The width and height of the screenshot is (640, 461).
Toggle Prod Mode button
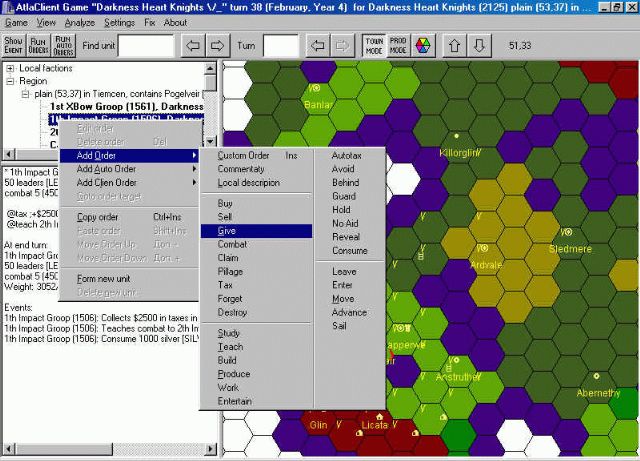[x=398, y=45]
